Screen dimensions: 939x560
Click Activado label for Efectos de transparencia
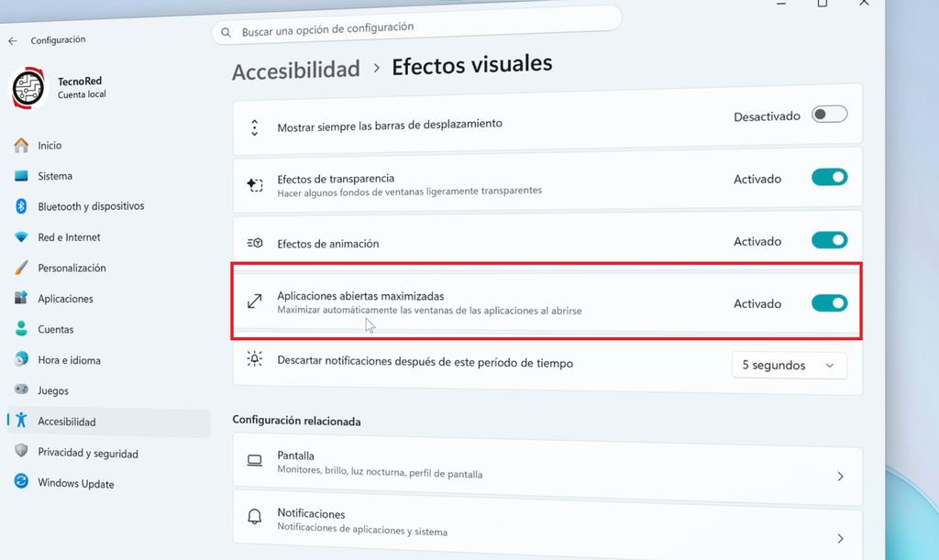pyautogui.click(x=757, y=179)
